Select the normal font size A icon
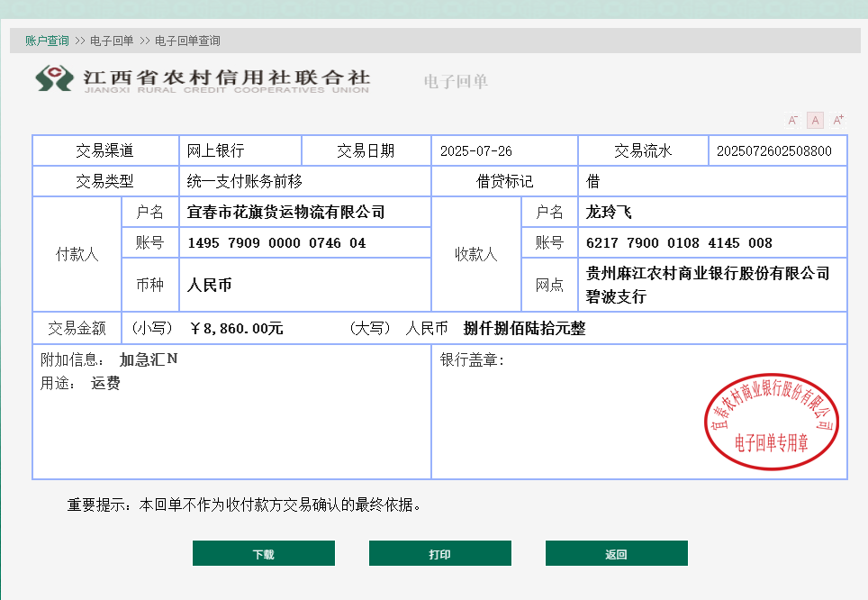 pyautogui.click(x=816, y=120)
